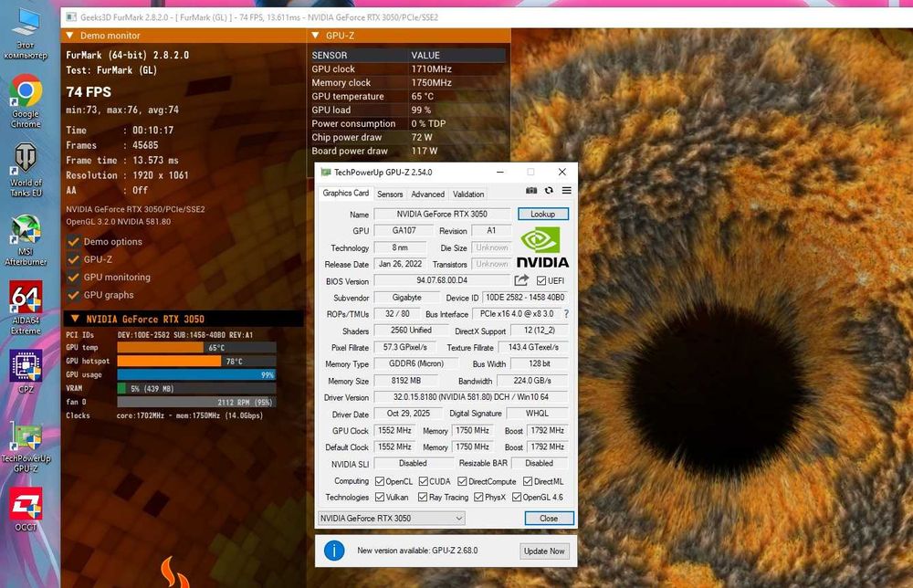
Task: Click the GPU hotspot 78°C bar
Action: tap(196, 361)
